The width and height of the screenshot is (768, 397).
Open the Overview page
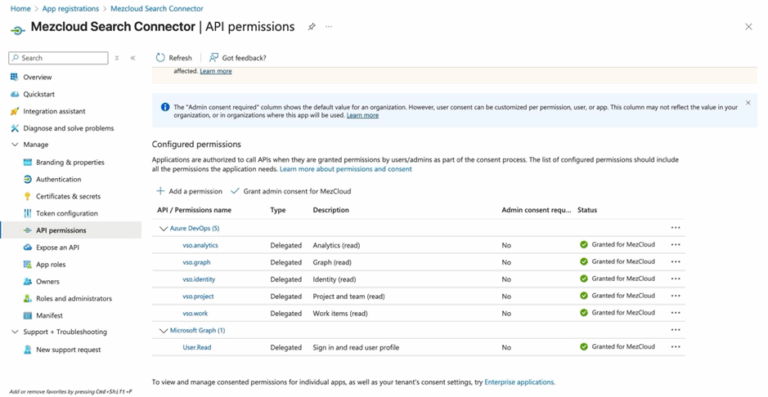[37, 77]
